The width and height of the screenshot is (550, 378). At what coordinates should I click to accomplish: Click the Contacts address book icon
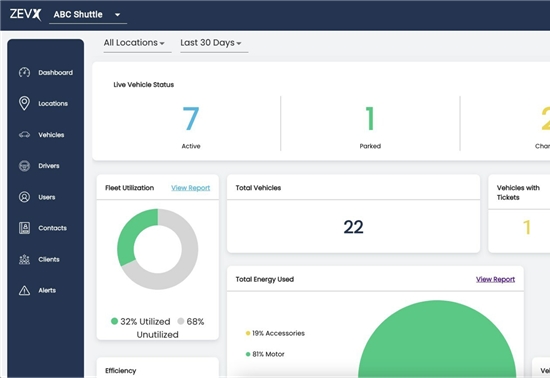coord(24,228)
